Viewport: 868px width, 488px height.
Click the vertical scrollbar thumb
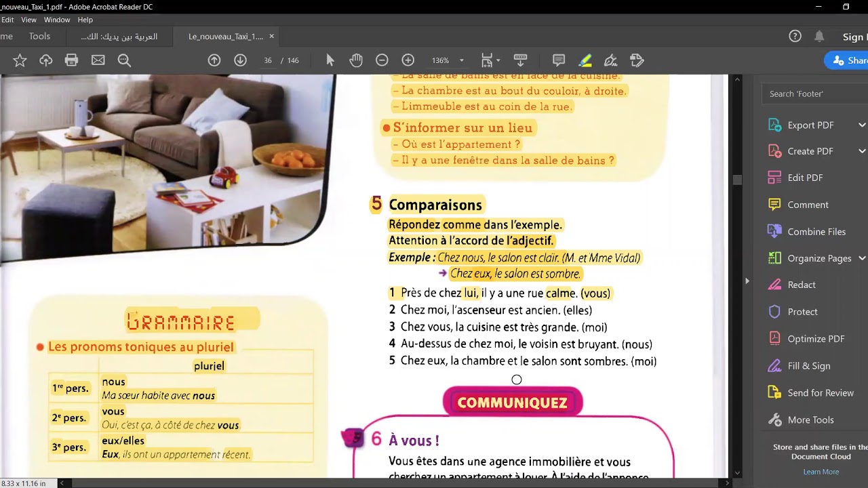tap(737, 180)
